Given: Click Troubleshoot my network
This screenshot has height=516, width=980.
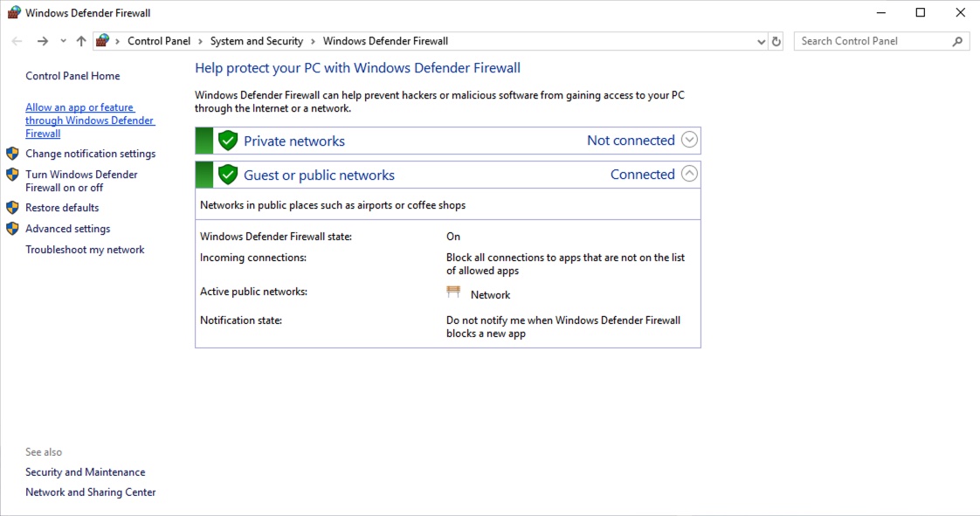Looking at the screenshot, I should 85,249.
